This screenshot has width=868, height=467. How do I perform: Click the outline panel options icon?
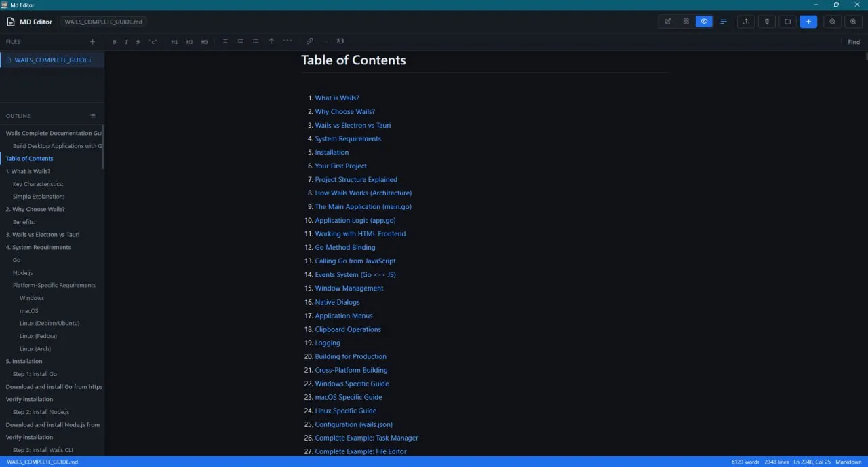pos(93,116)
